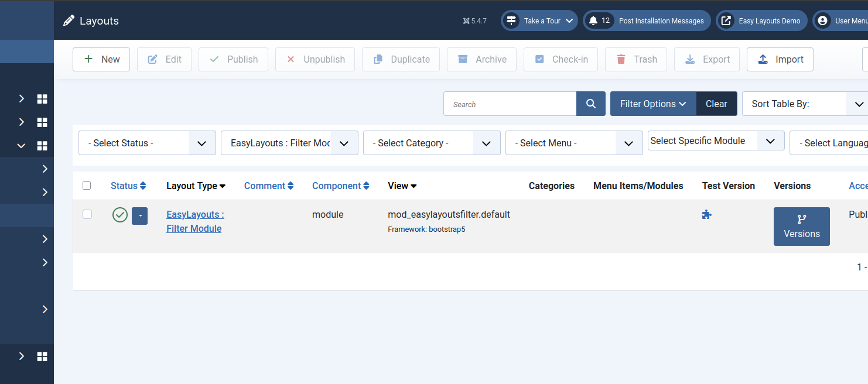Click the Framework: bootstrap5 text

(426, 229)
